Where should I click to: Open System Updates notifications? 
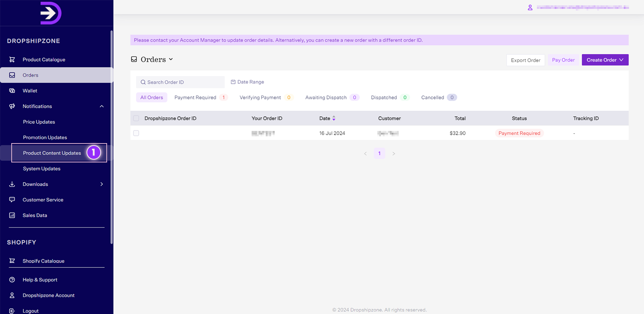(42, 169)
